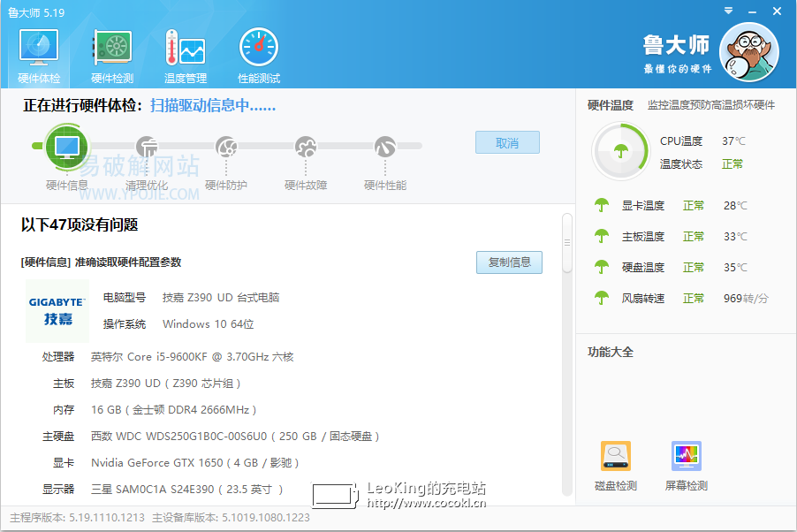Click the 温度状态 label

(x=681, y=164)
